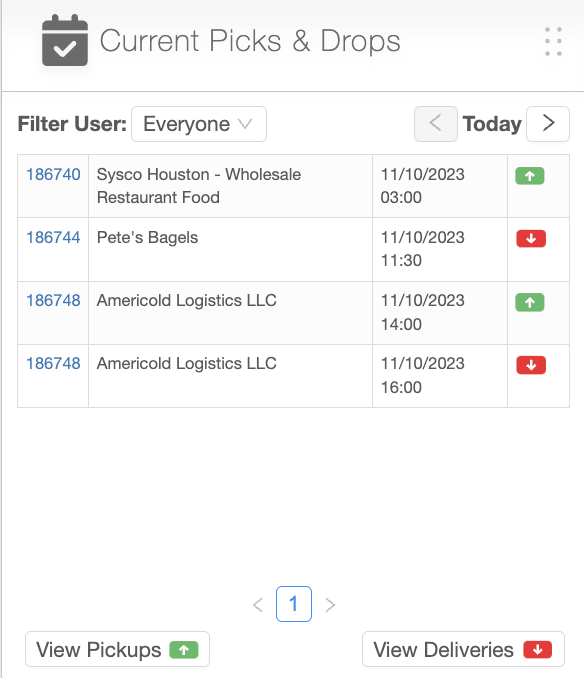Image resolution: width=584 pixels, height=678 pixels.
Task: Click the calendar checkmark icon in header
Action: click(65, 40)
